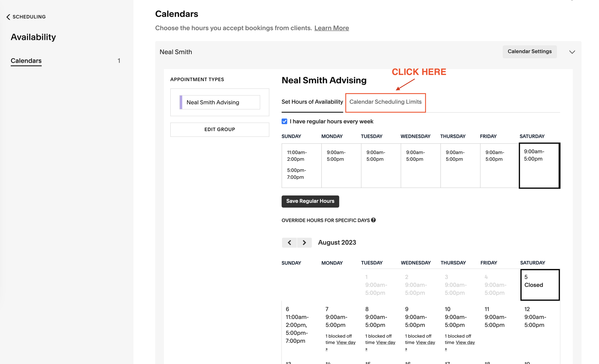
Task: Collapse the Neal Smith calendar chevron
Action: click(x=572, y=52)
